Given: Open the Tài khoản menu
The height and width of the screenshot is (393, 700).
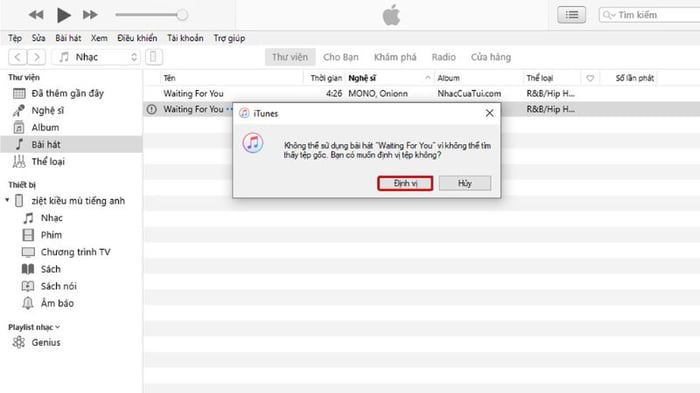Looking at the screenshot, I should (x=185, y=38).
